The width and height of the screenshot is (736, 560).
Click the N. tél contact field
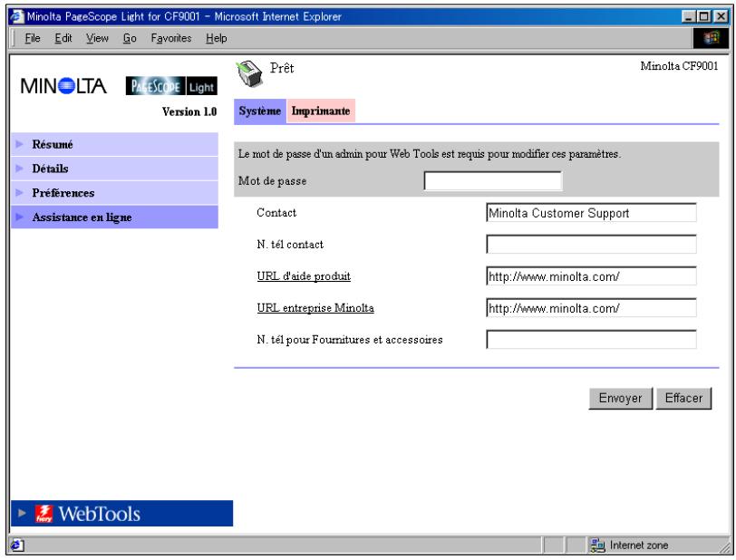[x=591, y=244]
